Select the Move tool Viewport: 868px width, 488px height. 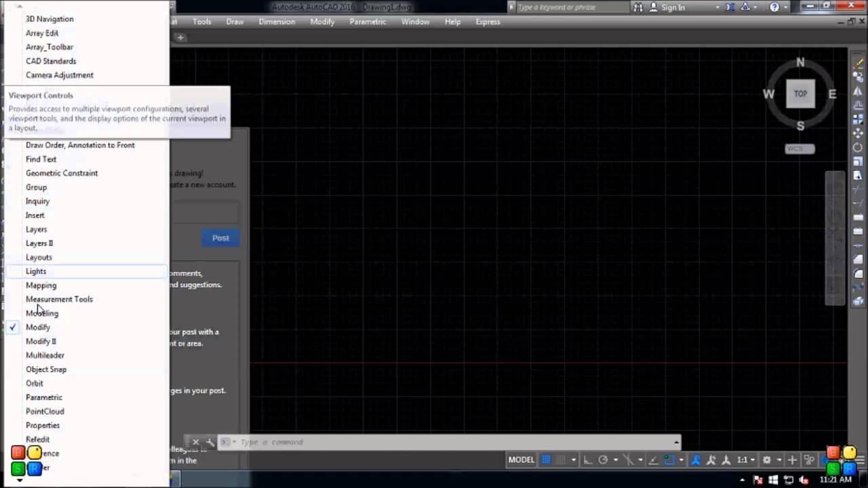858,133
